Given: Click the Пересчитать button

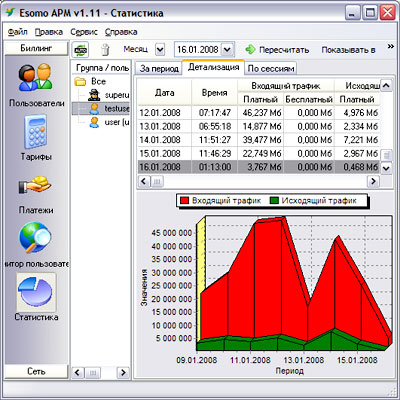Looking at the screenshot, I should point(277,50).
